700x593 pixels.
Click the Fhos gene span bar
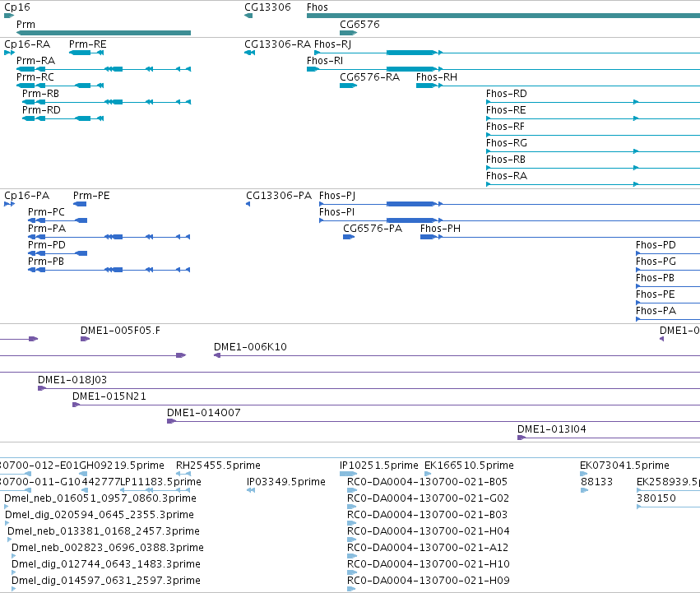click(503, 16)
